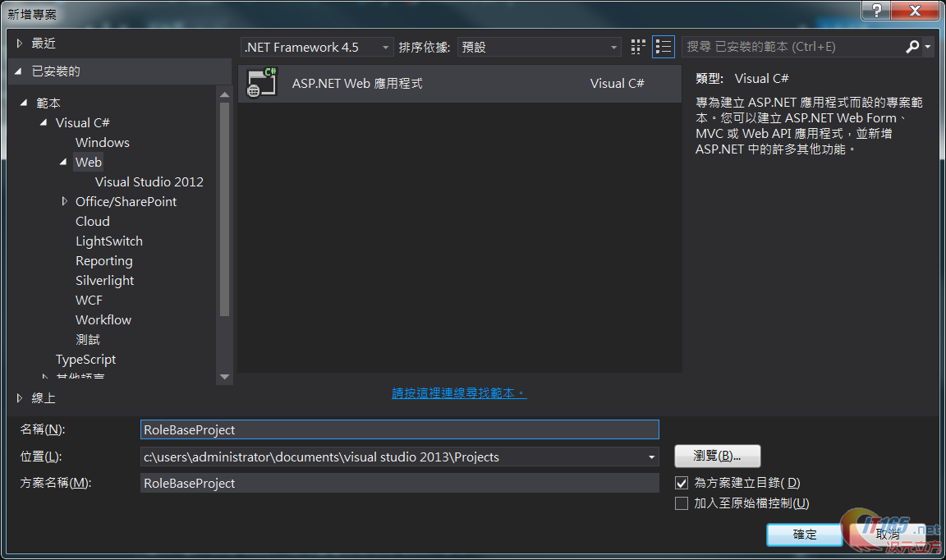Select the LightSwitch template category
This screenshot has width=946, height=560.
point(109,241)
